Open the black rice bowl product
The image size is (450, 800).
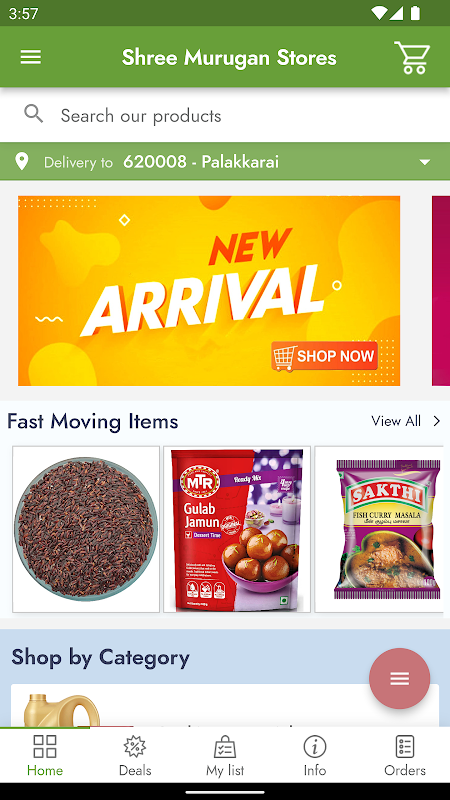86,529
